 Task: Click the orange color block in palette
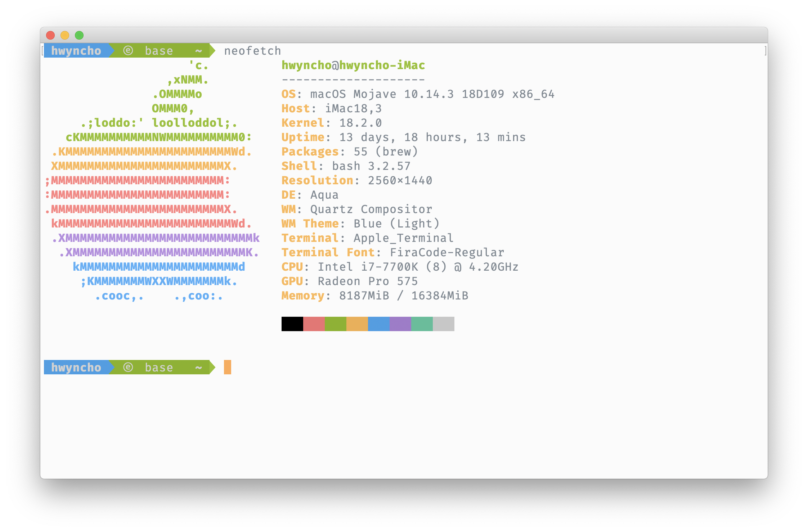(x=357, y=324)
